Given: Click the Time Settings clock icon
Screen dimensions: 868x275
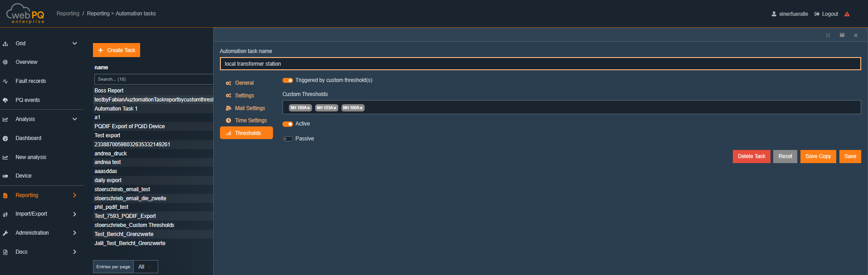Looking at the screenshot, I should (229, 121).
